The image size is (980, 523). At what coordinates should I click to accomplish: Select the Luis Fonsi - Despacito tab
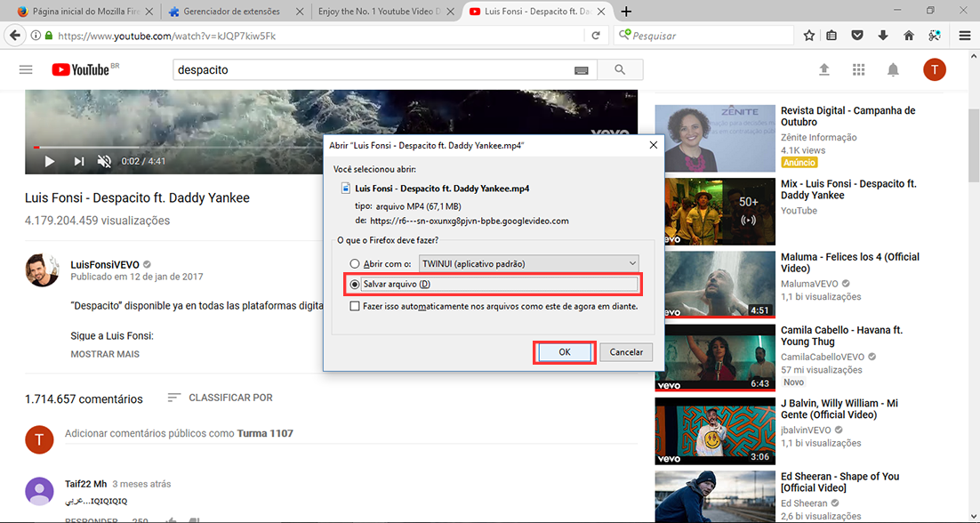pyautogui.click(x=537, y=12)
